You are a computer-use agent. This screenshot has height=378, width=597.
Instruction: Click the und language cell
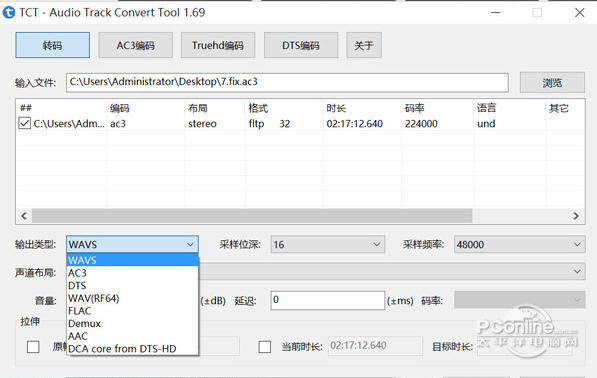coord(486,124)
